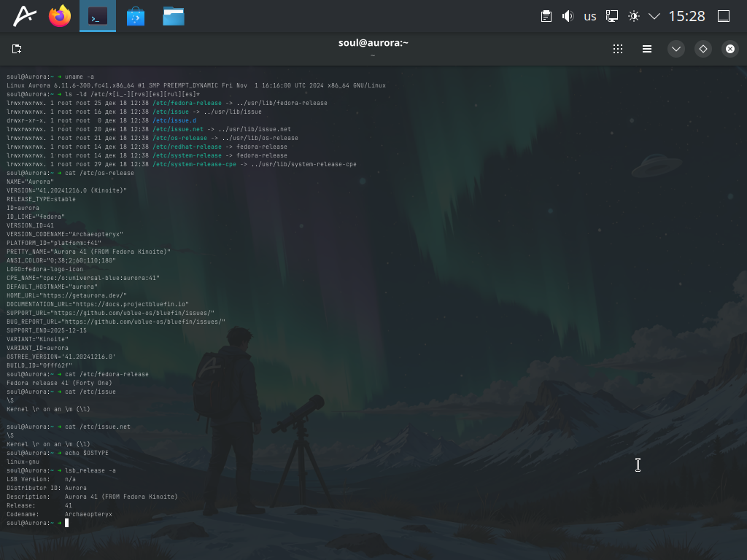Click the soul@aurora:~ window title

(373, 42)
